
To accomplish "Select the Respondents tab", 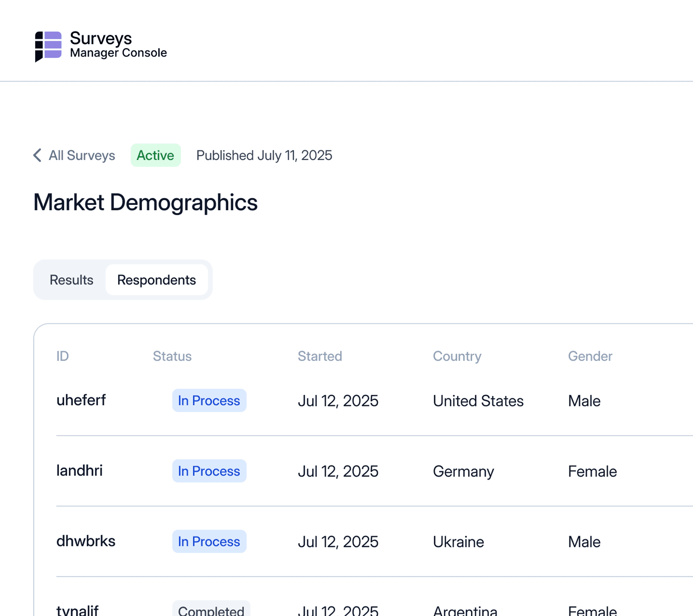I will (157, 280).
